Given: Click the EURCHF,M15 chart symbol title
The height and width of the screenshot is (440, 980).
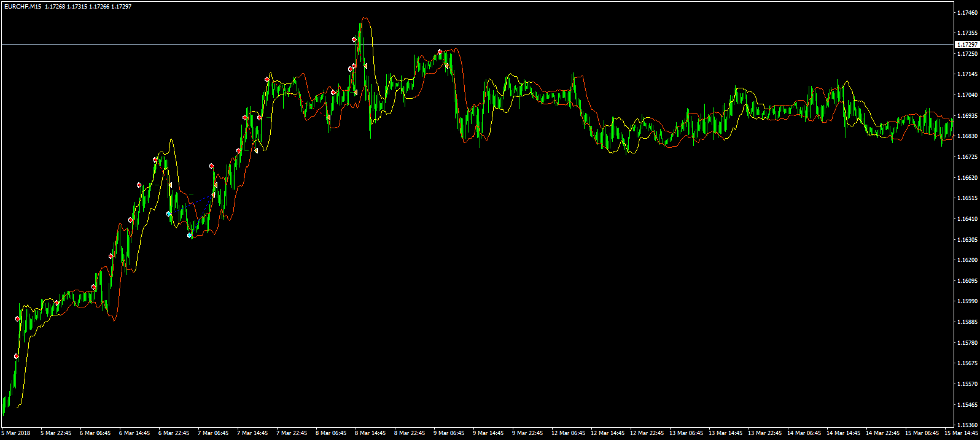Looking at the screenshot, I should click(22, 6).
